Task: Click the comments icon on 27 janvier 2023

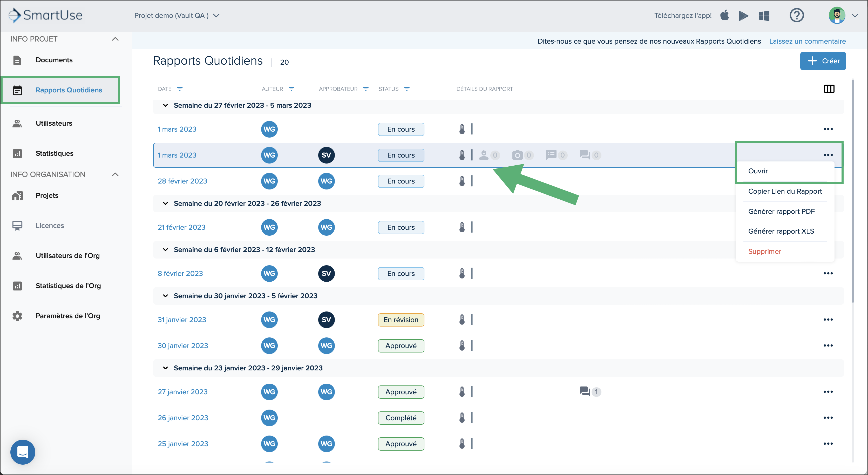Action: 585,391
